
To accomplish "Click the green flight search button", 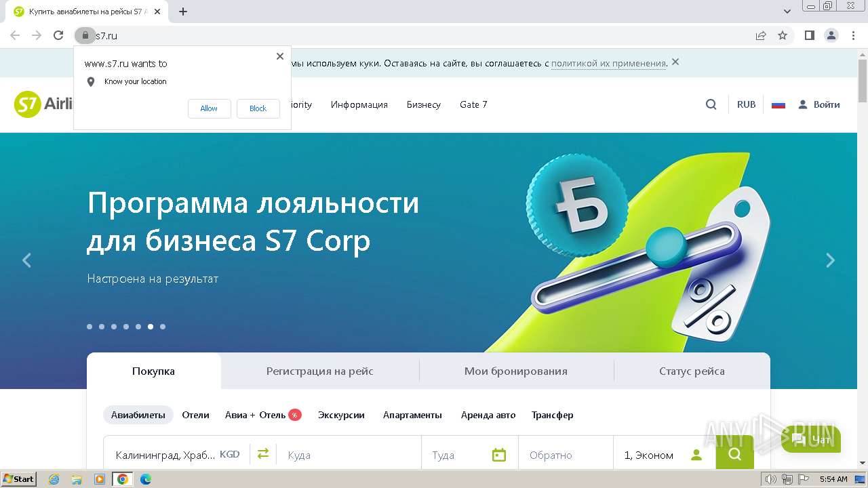I will click(735, 453).
